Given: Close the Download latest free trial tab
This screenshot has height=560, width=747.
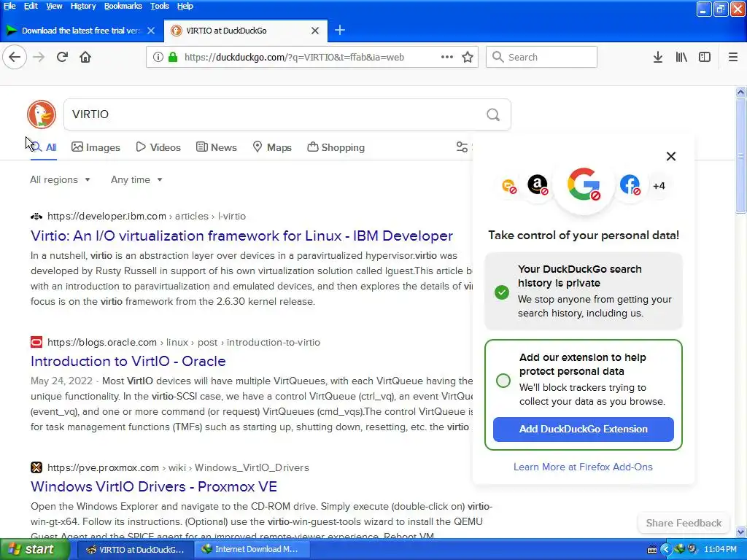Looking at the screenshot, I should (151, 31).
